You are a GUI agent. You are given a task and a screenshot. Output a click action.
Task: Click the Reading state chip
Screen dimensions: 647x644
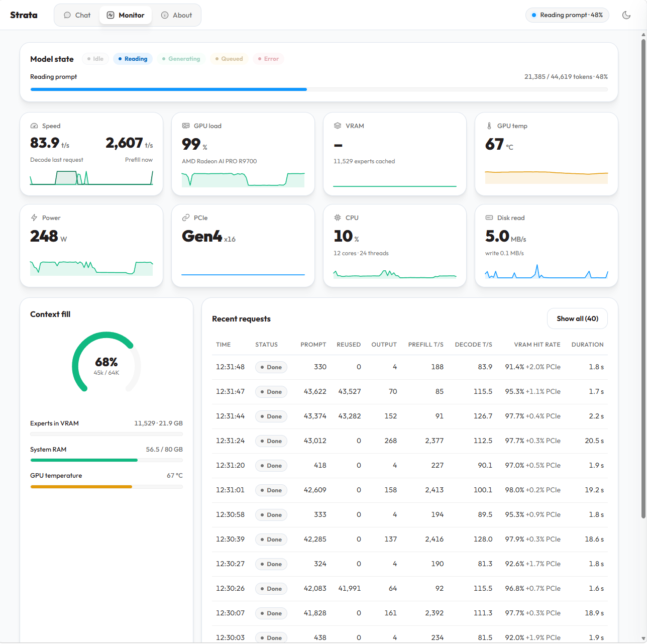pos(133,59)
